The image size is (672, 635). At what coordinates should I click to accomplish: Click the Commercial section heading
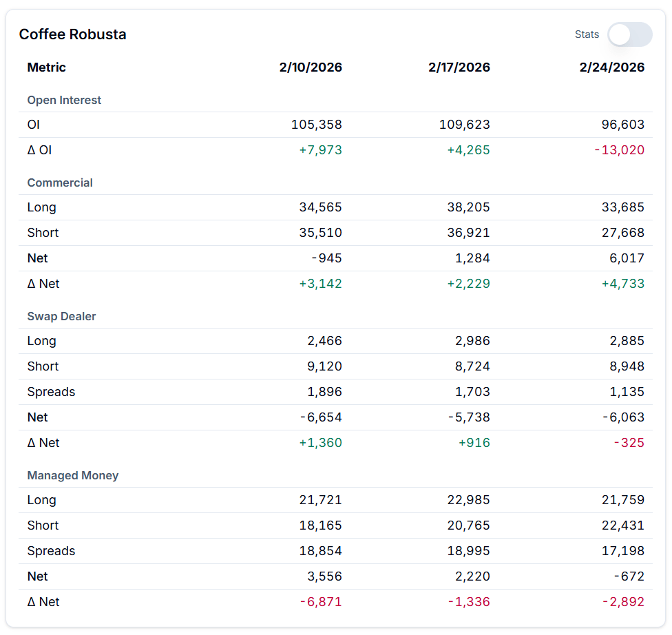point(60,183)
